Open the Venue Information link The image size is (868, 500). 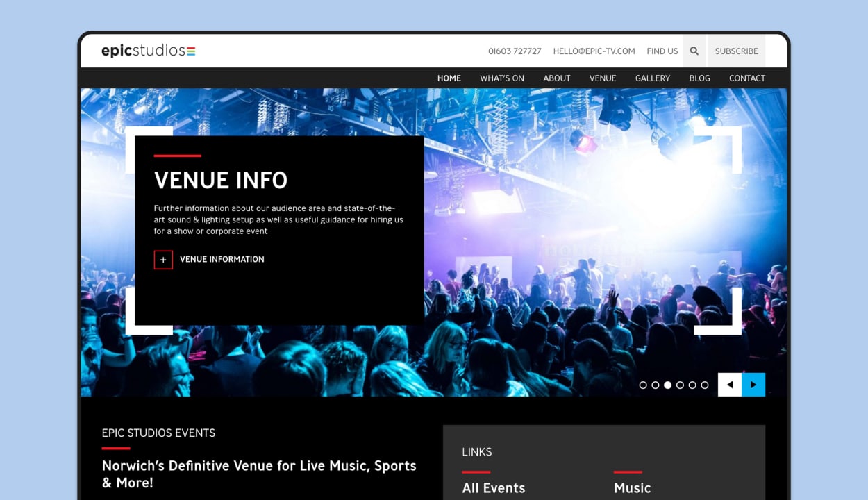[222, 259]
